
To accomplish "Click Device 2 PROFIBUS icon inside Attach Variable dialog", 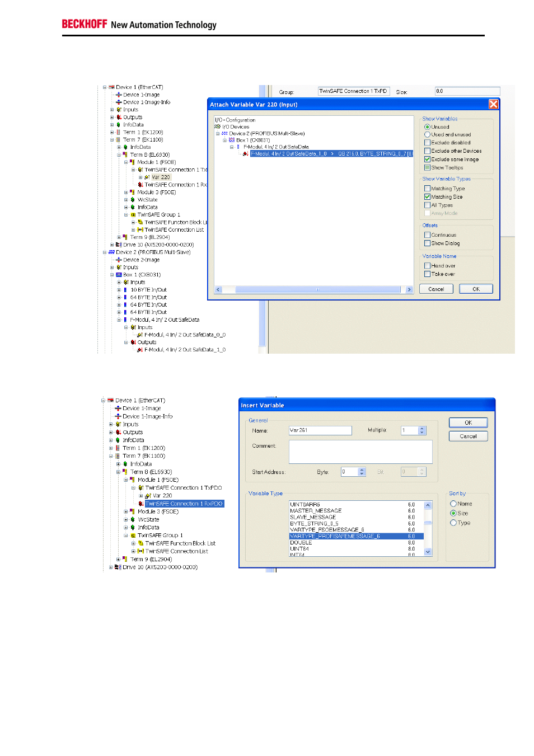I will point(224,133).
